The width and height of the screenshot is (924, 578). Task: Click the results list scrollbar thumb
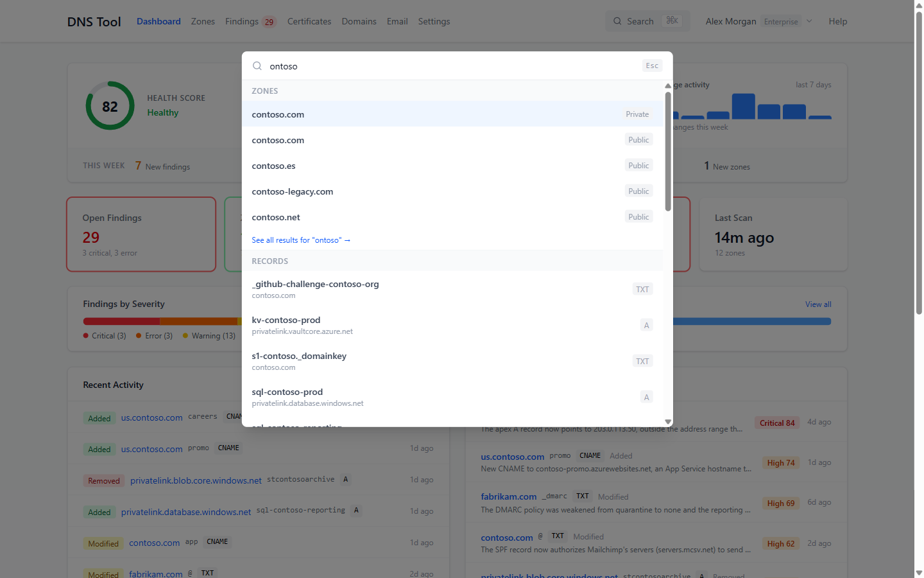pyautogui.click(x=668, y=152)
